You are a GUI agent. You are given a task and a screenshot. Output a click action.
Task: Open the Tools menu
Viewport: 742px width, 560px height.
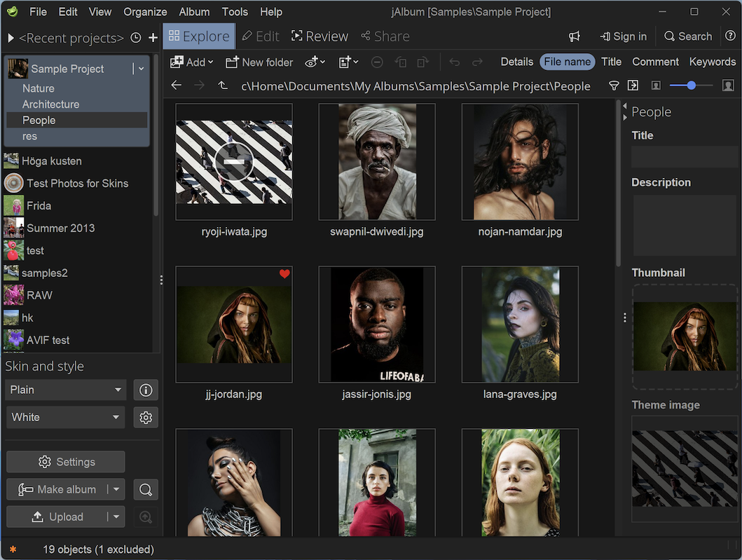(235, 11)
